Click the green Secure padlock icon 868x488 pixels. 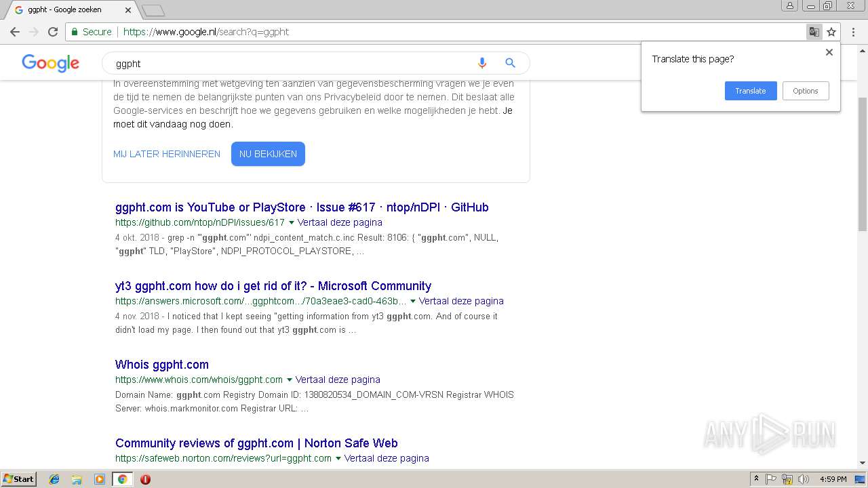(x=75, y=32)
